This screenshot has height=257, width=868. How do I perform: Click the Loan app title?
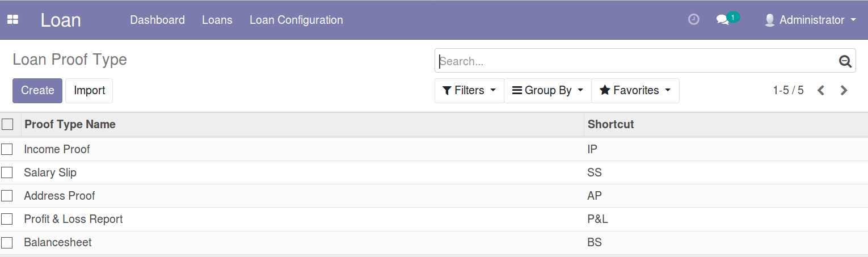coord(61,20)
